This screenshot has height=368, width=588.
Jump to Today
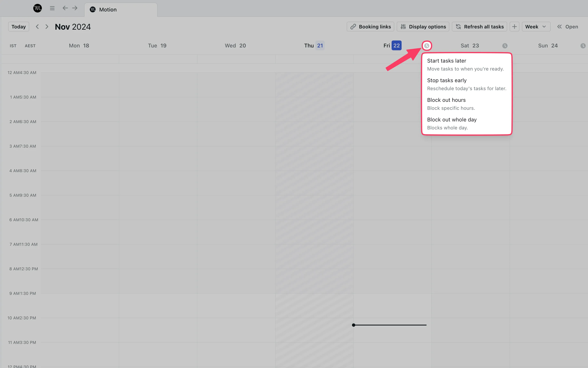[19, 27]
